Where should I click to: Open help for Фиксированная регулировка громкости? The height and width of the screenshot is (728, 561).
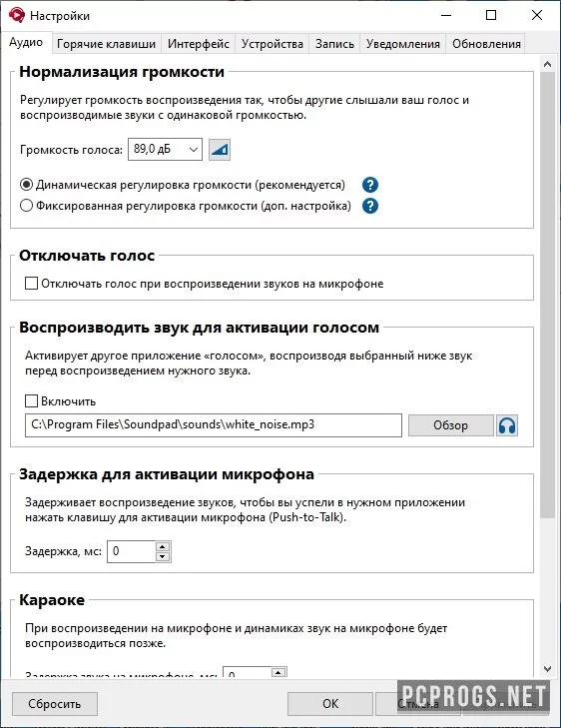click(369, 206)
